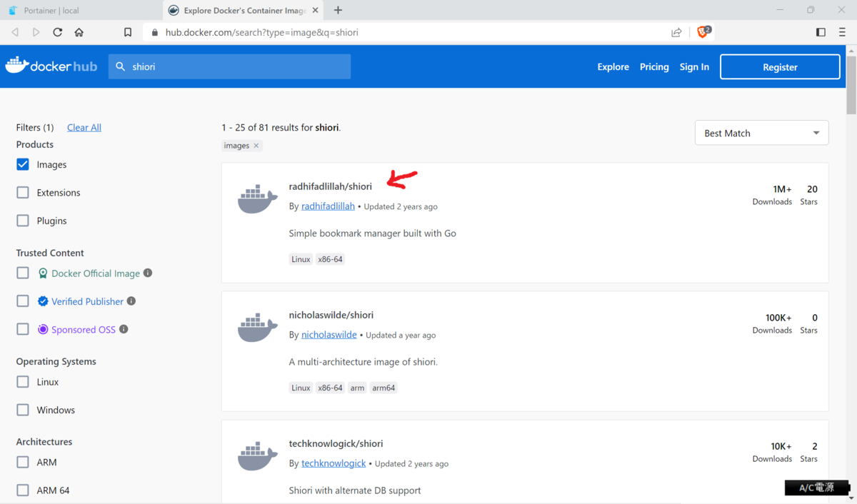The width and height of the screenshot is (857, 504).
Task: Check the Windows operating system filter
Action: point(23,410)
